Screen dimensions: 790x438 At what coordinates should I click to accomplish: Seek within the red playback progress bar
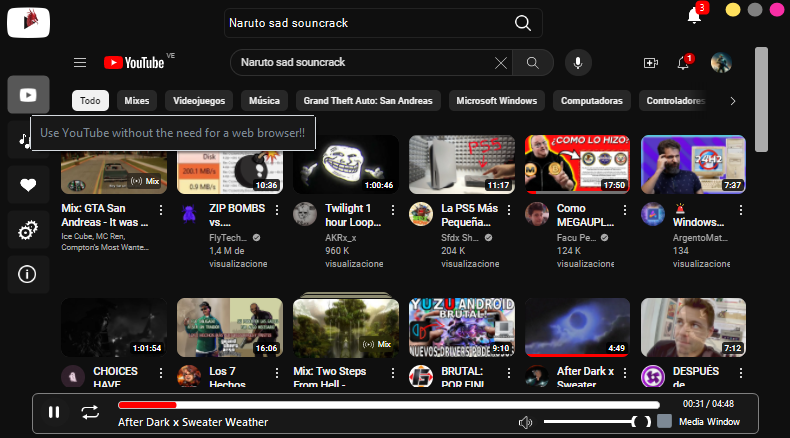point(388,405)
